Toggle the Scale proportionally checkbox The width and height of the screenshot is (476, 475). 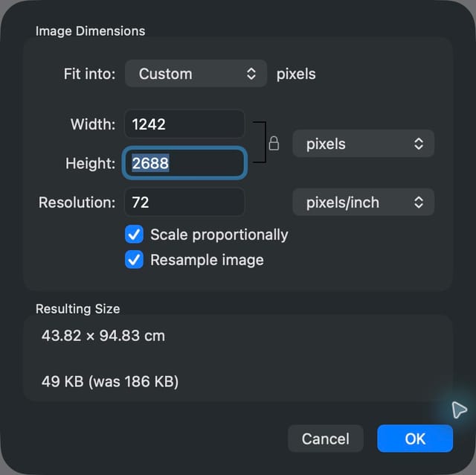[x=134, y=235]
